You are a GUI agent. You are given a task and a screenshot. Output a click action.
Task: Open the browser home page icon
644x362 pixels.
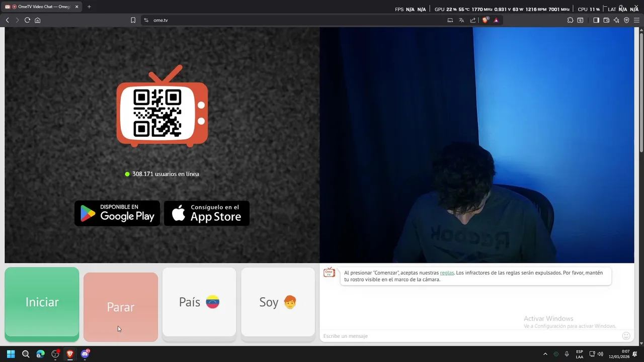pos(37,20)
